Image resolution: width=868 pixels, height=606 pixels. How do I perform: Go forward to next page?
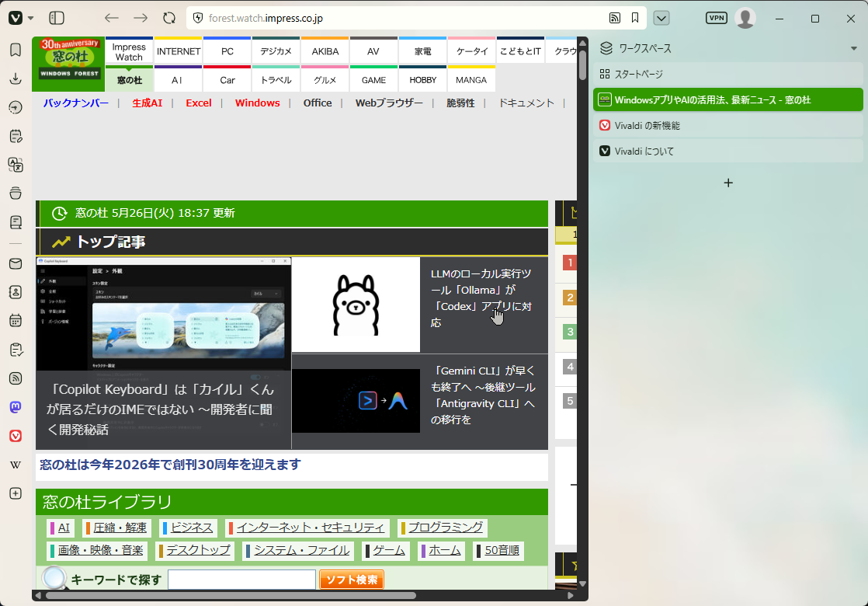click(141, 19)
